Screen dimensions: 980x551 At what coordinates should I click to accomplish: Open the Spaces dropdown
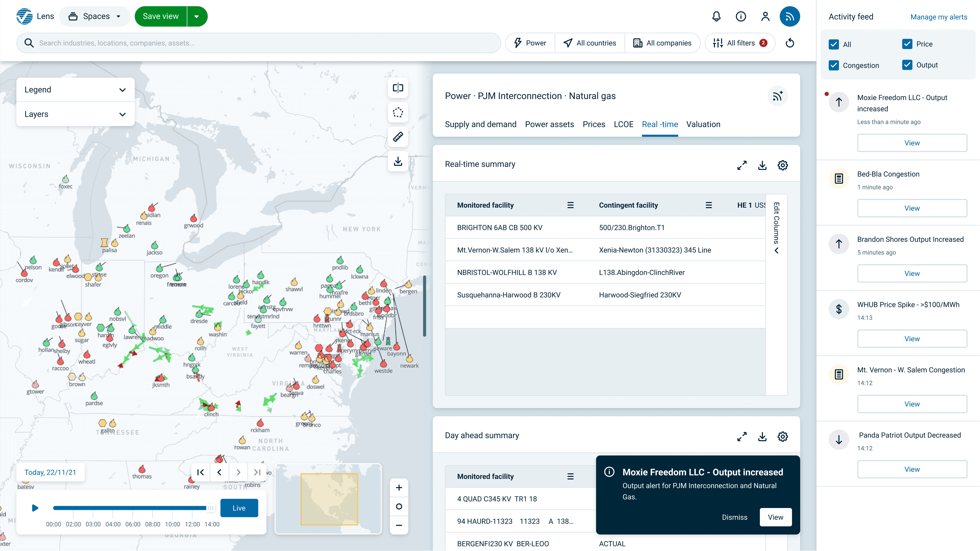(95, 16)
